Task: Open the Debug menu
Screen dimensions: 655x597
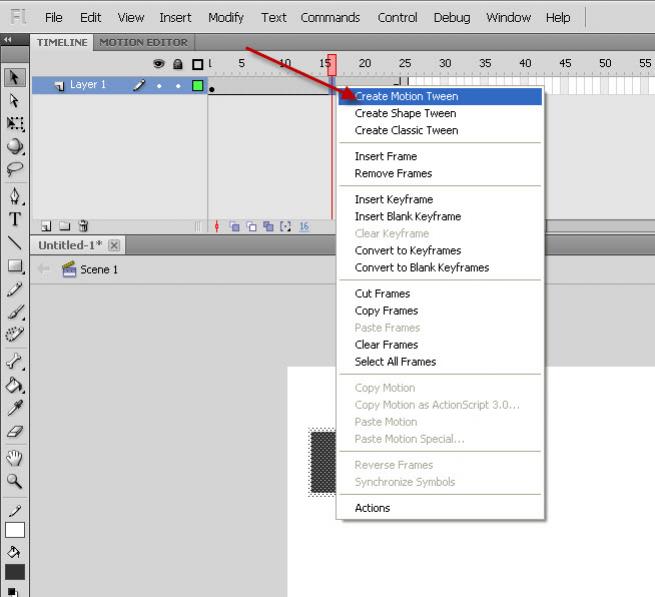Action: click(452, 18)
